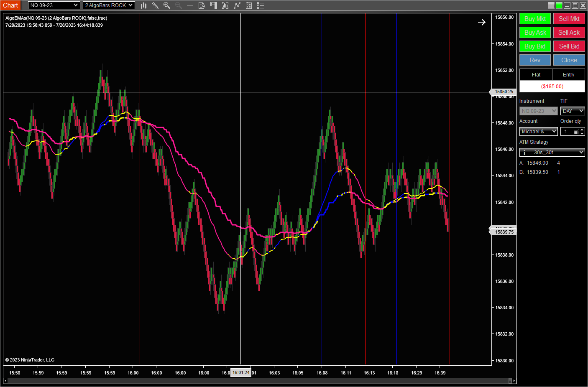The height and width of the screenshot is (387, 588).
Task: Click the zoom out magnifier icon
Action: coord(179,5)
